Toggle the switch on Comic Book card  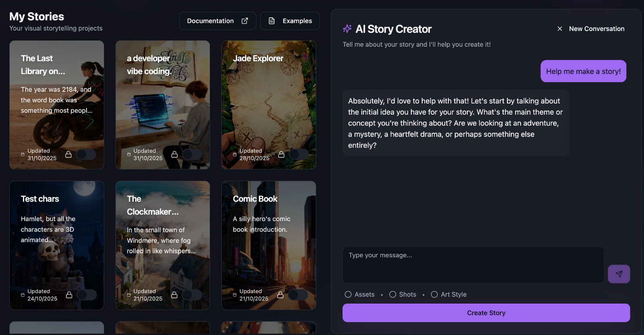[298, 295]
